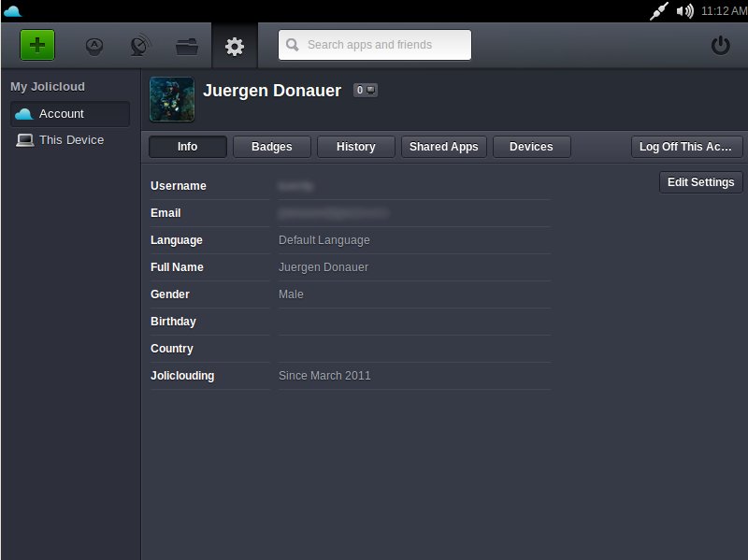Click the Gender value Male
748x560 pixels.
291,294
